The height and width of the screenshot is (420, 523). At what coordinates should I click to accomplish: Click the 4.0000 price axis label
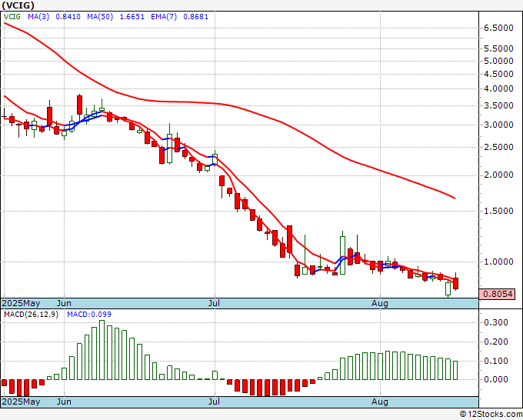coord(498,89)
